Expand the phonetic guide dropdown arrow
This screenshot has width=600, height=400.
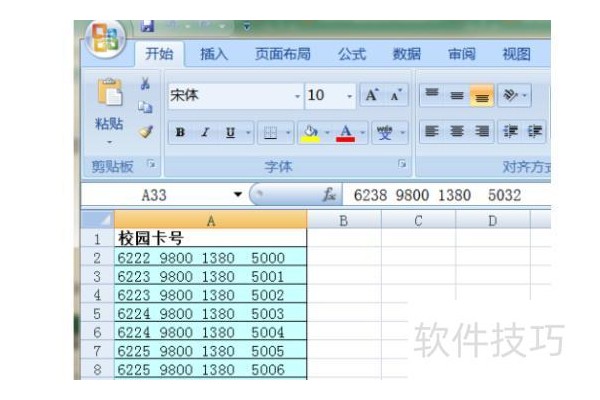pyautogui.click(x=403, y=133)
